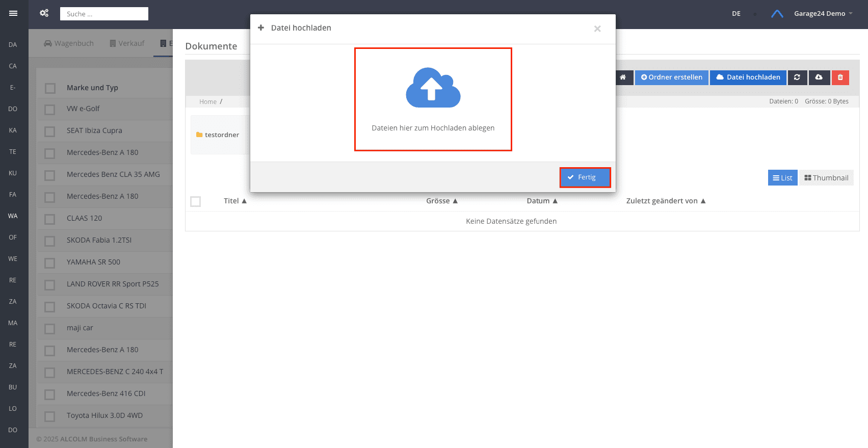Open the KU sidebar menu item

pyautogui.click(x=13, y=173)
